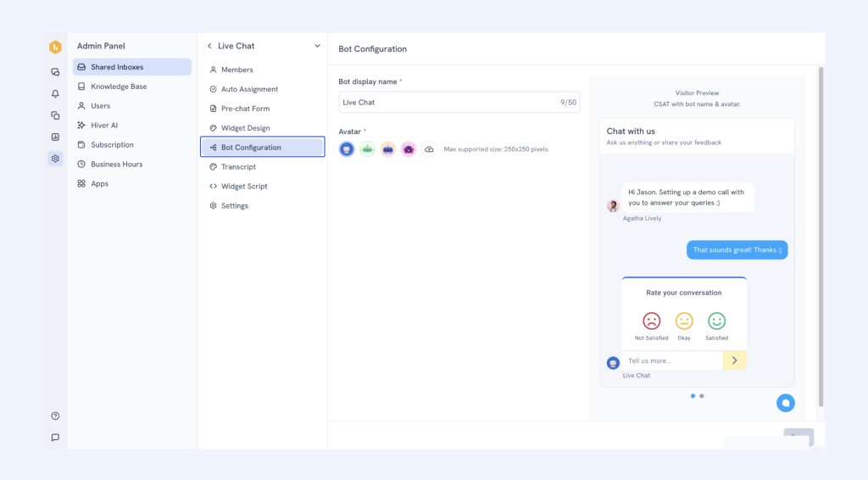Rate conversation with Satisfied green face
Viewport: 868px width, 480px height.
(716, 321)
